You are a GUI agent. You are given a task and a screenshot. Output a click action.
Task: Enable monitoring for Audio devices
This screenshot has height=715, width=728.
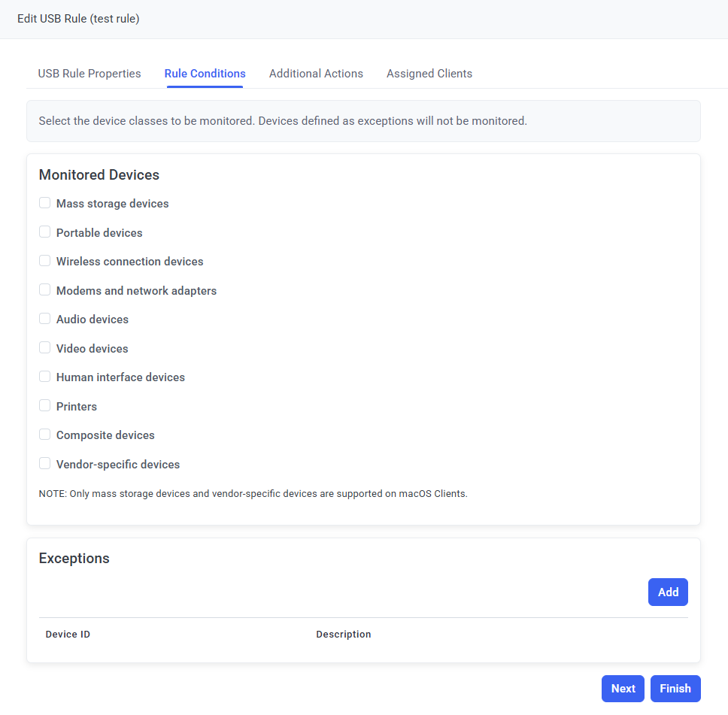pyautogui.click(x=45, y=319)
